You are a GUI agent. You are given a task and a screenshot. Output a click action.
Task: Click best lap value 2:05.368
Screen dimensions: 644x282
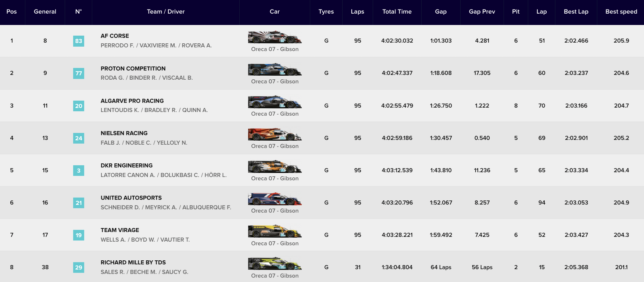point(576,267)
